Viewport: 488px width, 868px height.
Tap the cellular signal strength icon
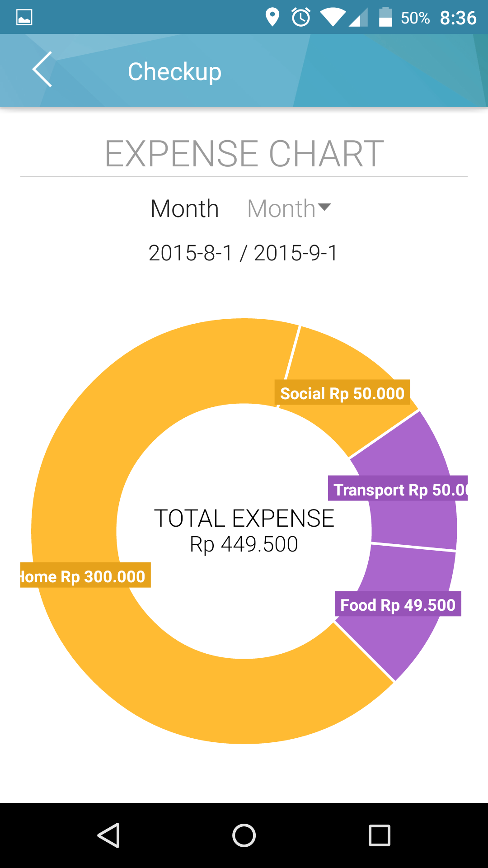[358, 18]
